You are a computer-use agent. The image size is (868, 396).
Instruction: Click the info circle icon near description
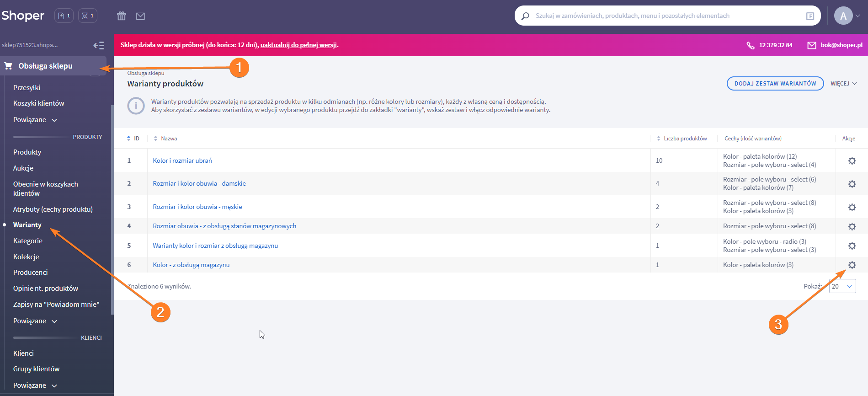(x=136, y=106)
